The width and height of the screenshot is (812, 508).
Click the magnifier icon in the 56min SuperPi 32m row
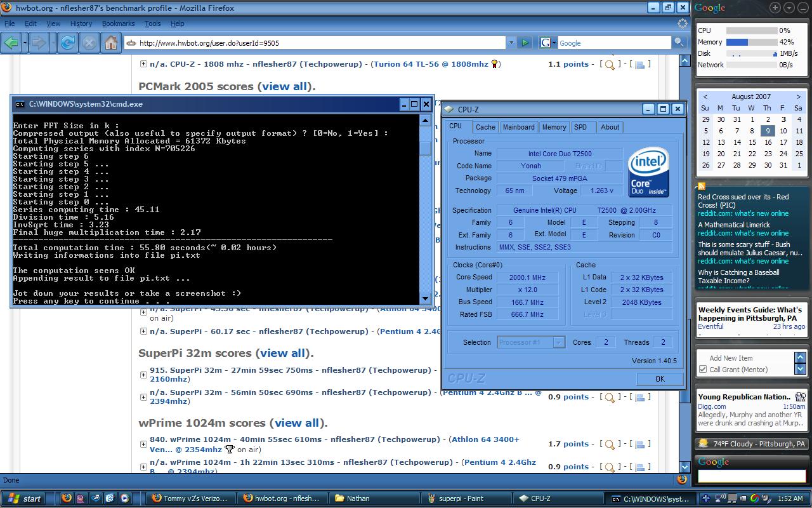[x=610, y=398]
